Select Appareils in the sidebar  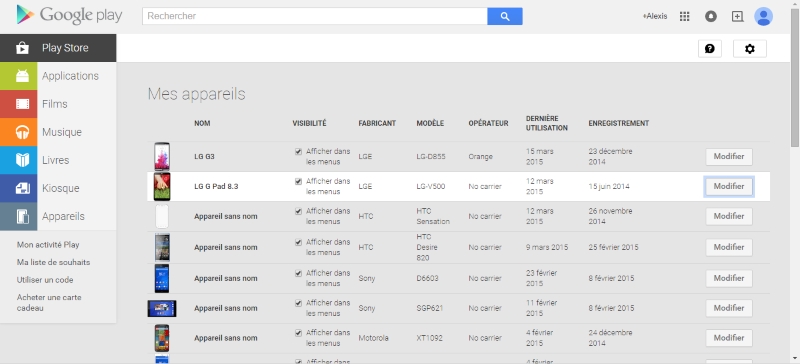click(58, 216)
